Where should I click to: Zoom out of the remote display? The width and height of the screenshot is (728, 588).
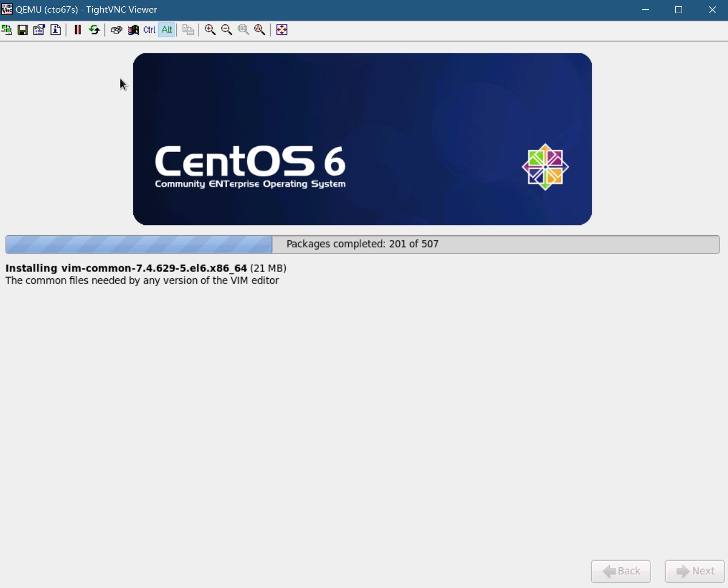tap(227, 30)
